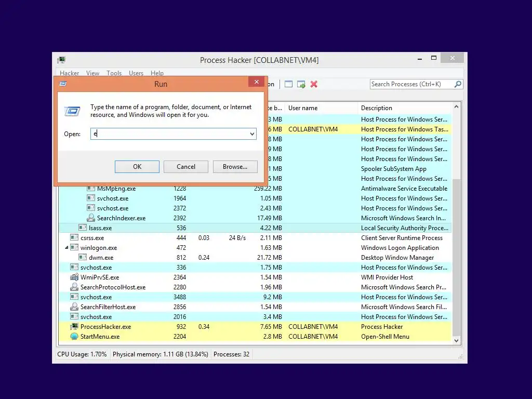Close the Run dialog
Screen dimensions: 532x399
(x=257, y=82)
